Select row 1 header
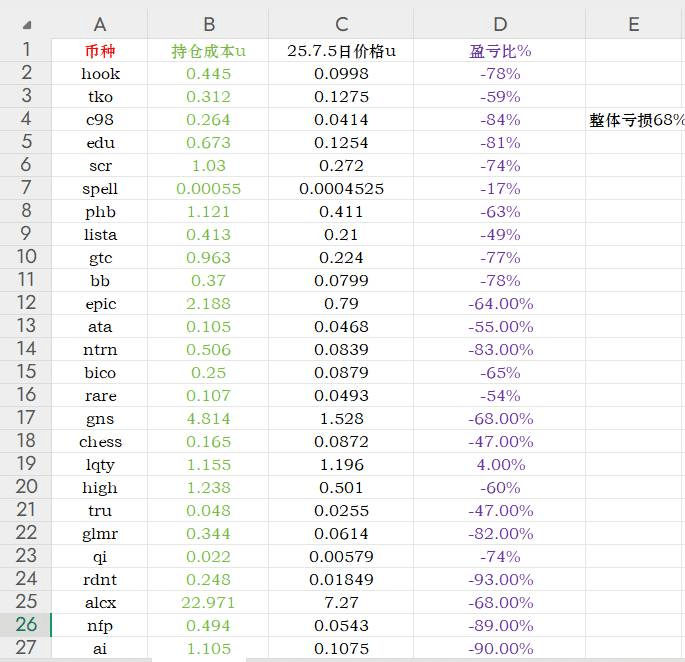 point(26,50)
